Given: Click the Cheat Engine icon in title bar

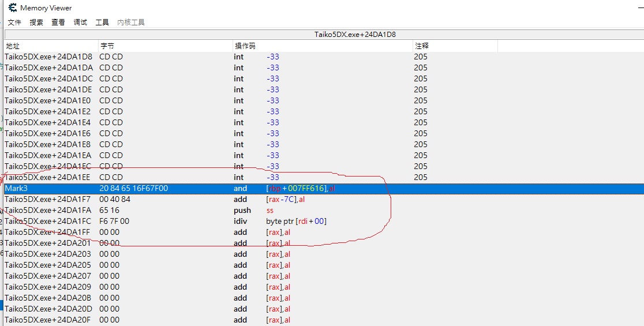Looking at the screenshot, I should coord(12,8).
